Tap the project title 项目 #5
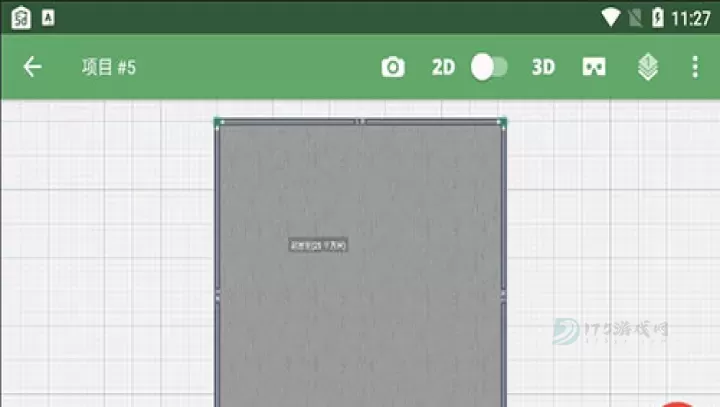Screen dimensions: 720x407 tap(108, 67)
